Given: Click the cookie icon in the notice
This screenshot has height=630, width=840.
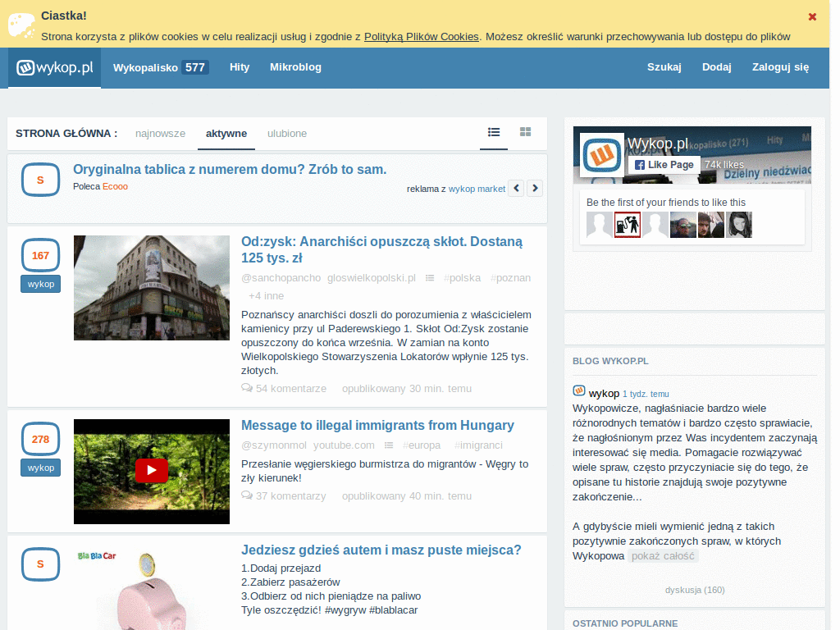Looking at the screenshot, I should [x=21, y=25].
